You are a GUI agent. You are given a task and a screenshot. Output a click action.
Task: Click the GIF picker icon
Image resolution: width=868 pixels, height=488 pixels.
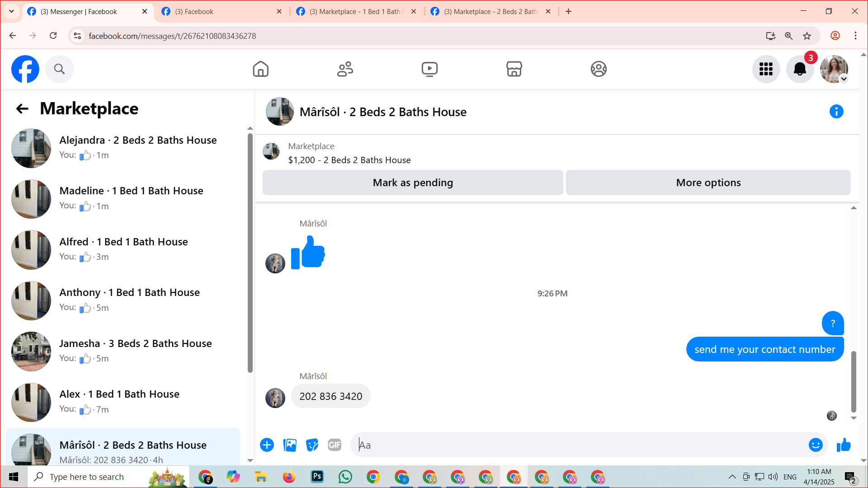[335, 445]
